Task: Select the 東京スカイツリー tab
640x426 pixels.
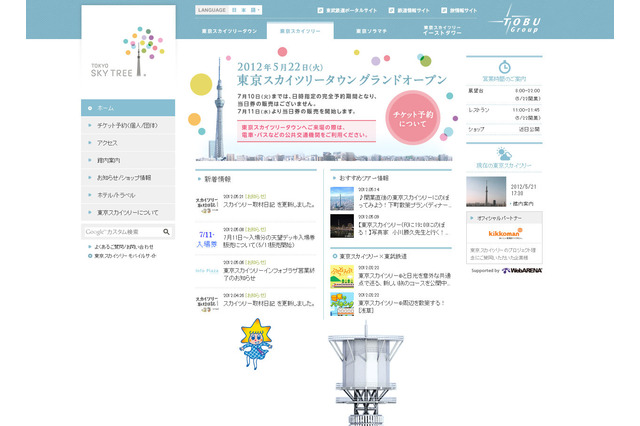Action: pos(300,31)
